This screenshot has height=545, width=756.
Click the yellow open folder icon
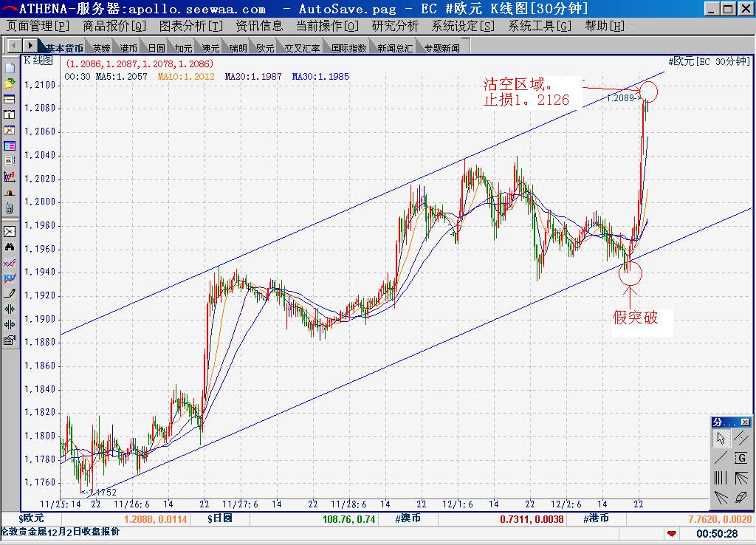point(10,83)
